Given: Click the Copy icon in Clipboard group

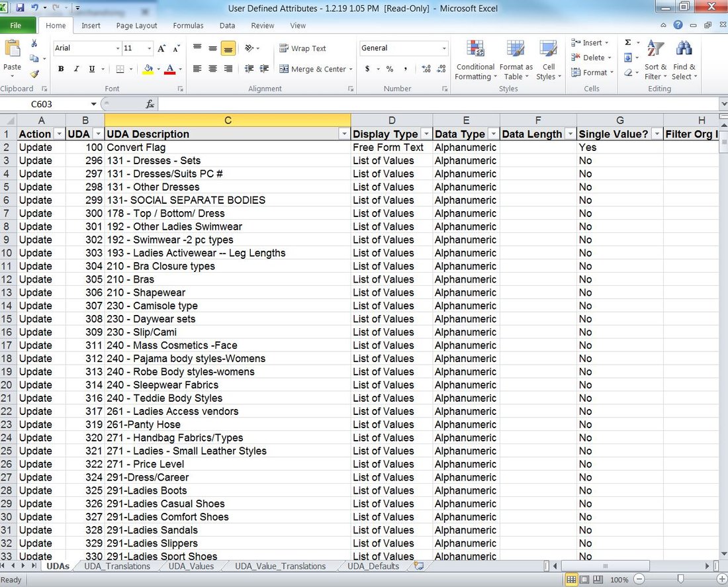Looking at the screenshot, I should click(x=34, y=58).
